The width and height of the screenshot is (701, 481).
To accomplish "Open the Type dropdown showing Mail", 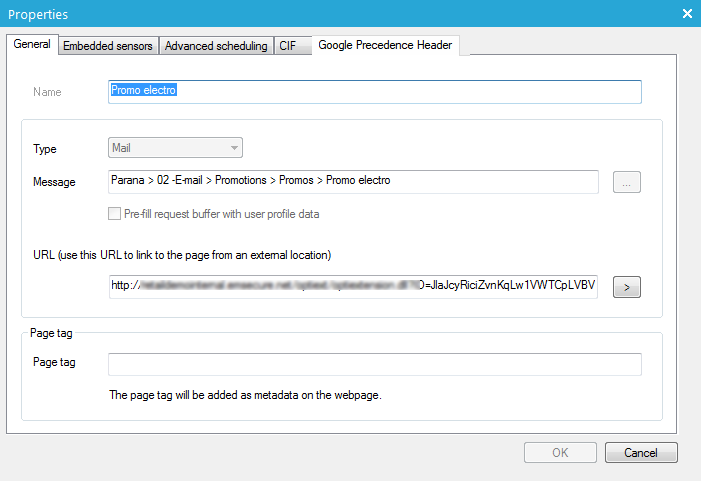I will pyautogui.click(x=176, y=148).
